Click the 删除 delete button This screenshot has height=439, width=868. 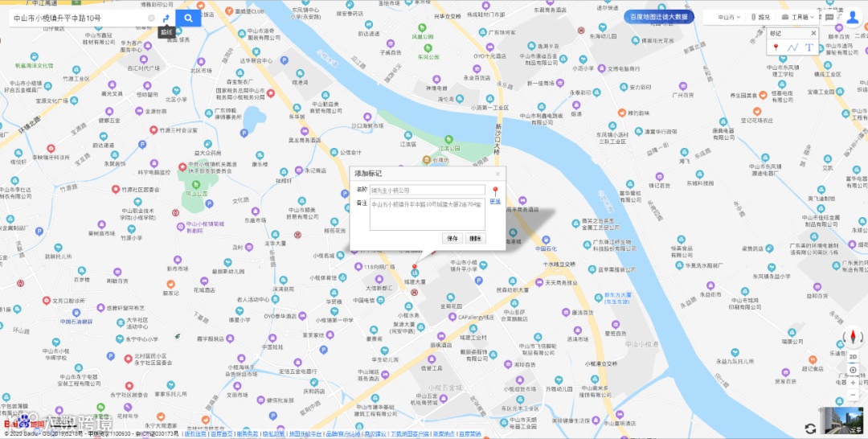pyautogui.click(x=475, y=239)
